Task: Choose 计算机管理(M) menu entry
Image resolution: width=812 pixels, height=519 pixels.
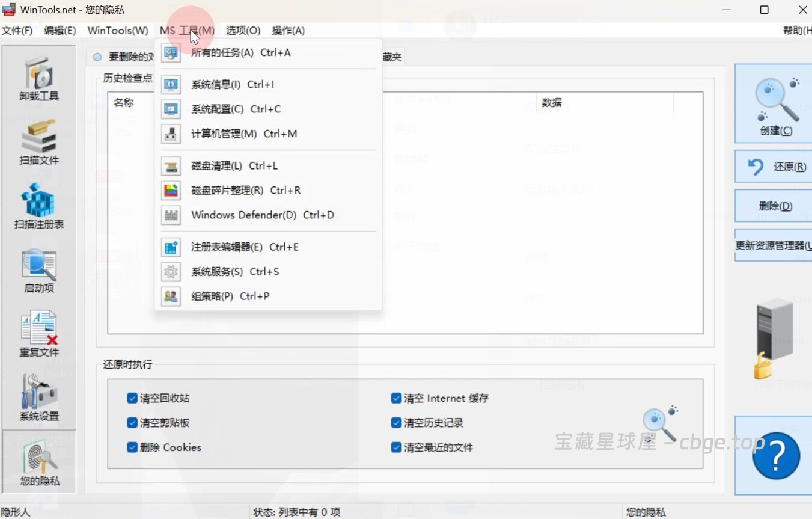Action: pyautogui.click(x=269, y=134)
